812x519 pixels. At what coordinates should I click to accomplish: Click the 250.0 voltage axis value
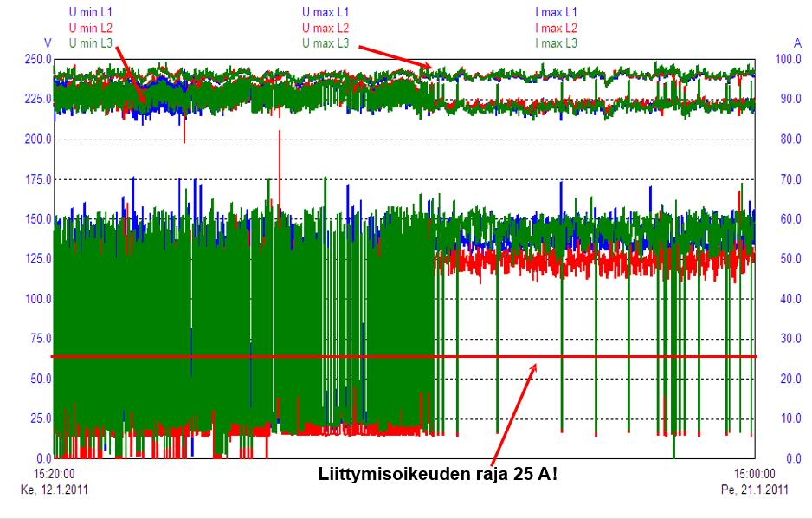coord(38,59)
